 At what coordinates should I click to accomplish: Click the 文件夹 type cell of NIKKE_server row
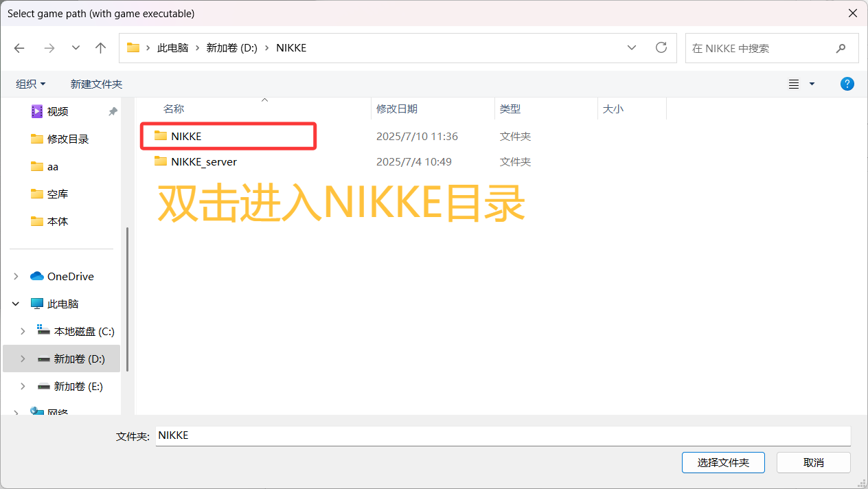pyautogui.click(x=515, y=161)
